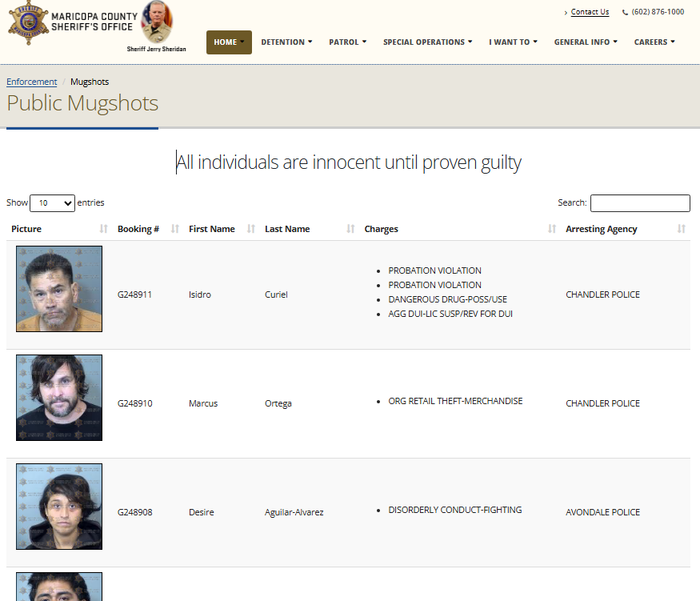Follow the Contact Us link
The width and height of the screenshot is (700, 601).
coord(590,12)
